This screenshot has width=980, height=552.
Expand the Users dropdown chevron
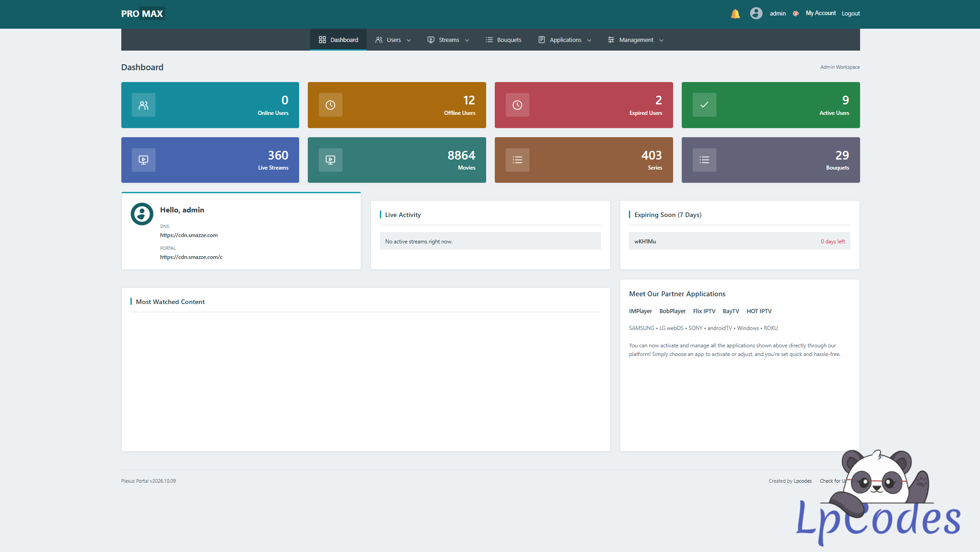(x=409, y=40)
